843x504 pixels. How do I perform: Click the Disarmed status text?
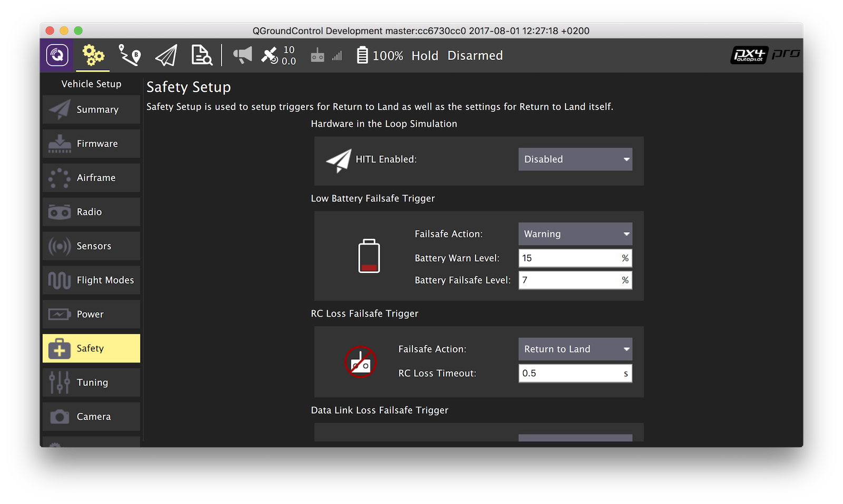click(475, 55)
